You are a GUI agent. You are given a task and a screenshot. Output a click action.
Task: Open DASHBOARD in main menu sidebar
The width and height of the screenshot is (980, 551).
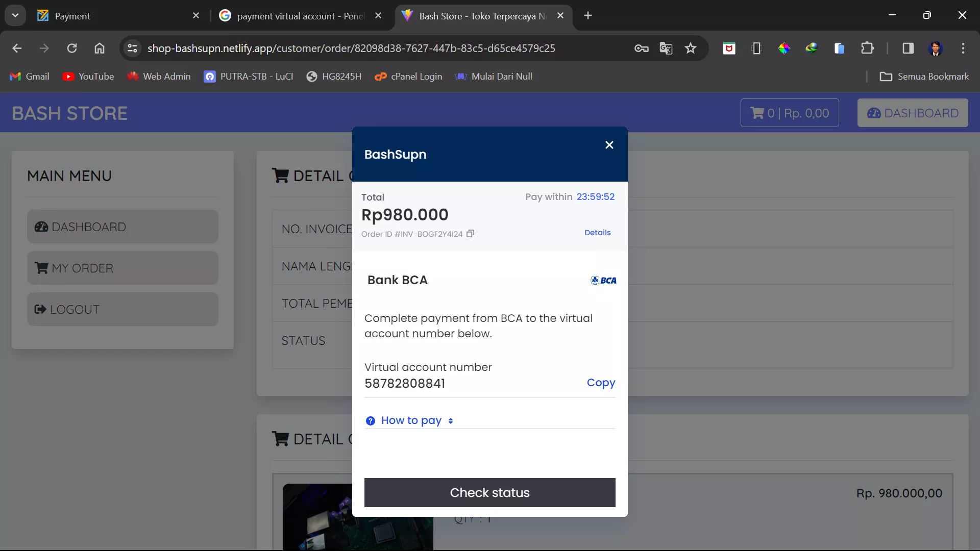point(122,227)
